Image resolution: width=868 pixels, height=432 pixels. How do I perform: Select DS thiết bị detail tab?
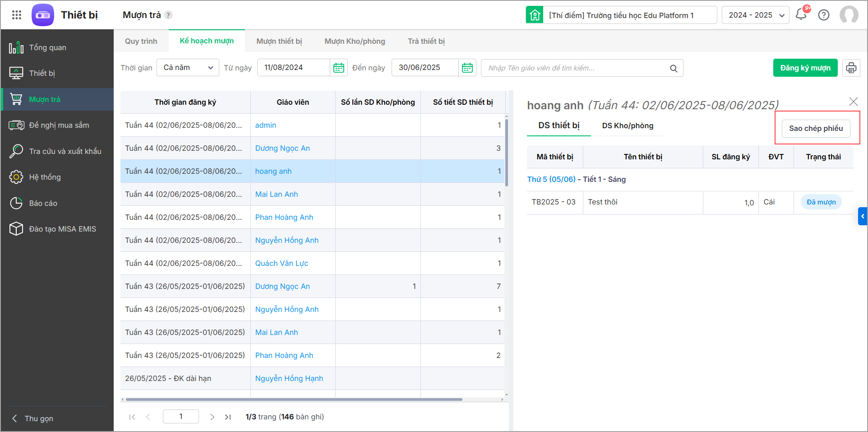[559, 125]
